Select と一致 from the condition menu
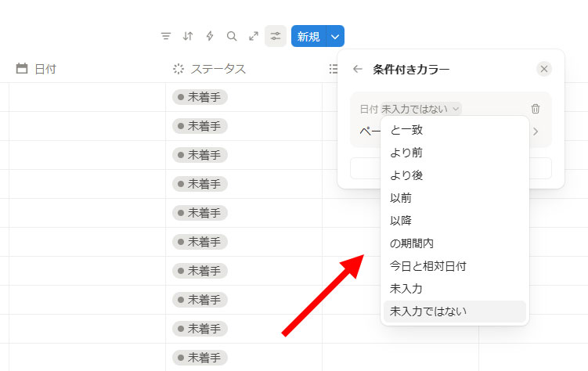This screenshot has height=371, width=588. coord(406,130)
